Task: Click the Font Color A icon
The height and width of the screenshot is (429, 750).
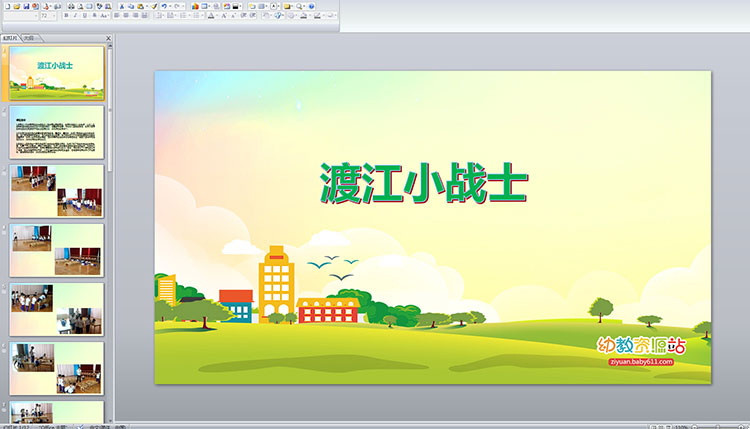Action: coord(211,15)
